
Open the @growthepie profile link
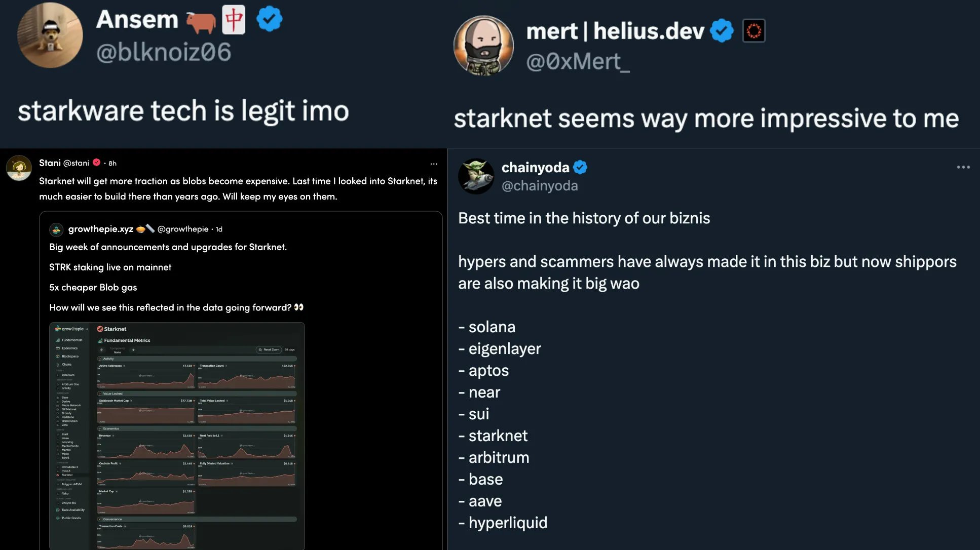183,229
